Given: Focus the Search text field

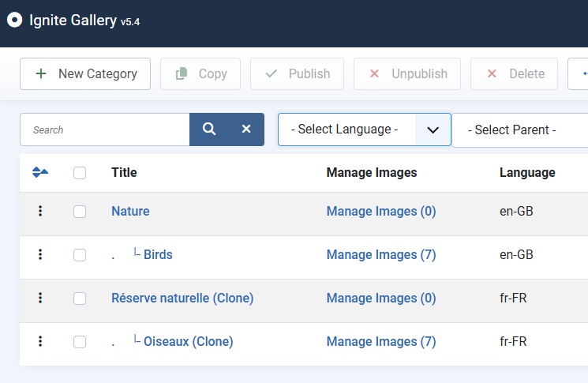Looking at the screenshot, I should point(104,130).
